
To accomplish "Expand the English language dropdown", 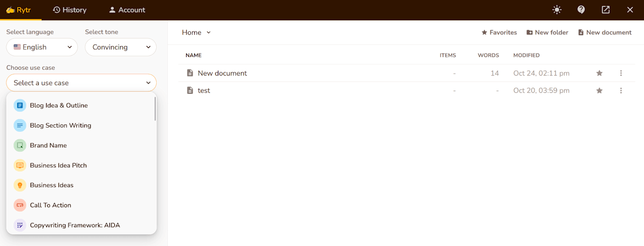I will 42,47.
